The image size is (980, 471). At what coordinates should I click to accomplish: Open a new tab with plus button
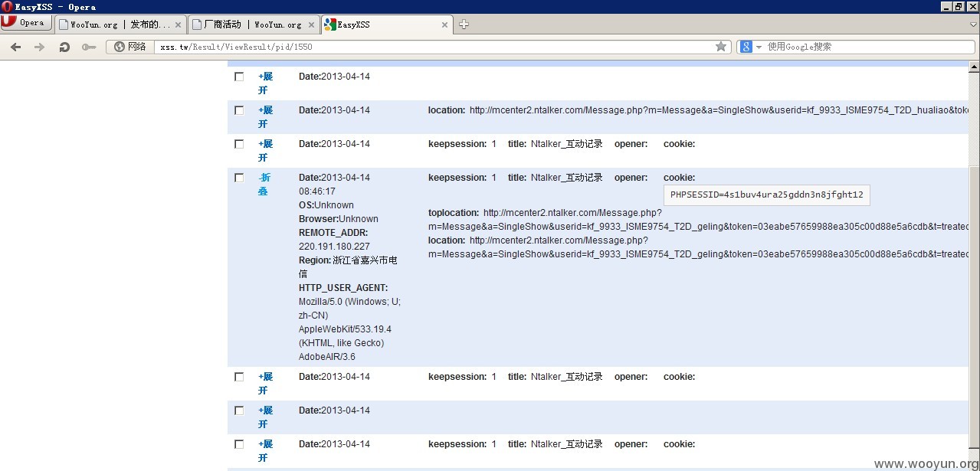coord(464,24)
